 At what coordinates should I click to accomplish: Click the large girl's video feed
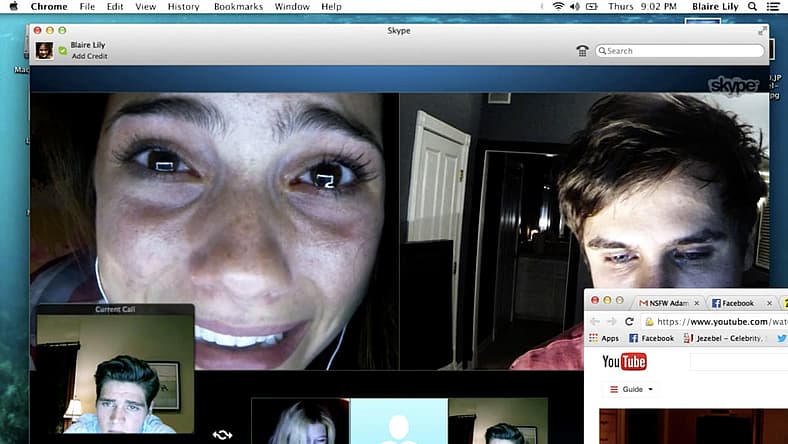[215, 231]
